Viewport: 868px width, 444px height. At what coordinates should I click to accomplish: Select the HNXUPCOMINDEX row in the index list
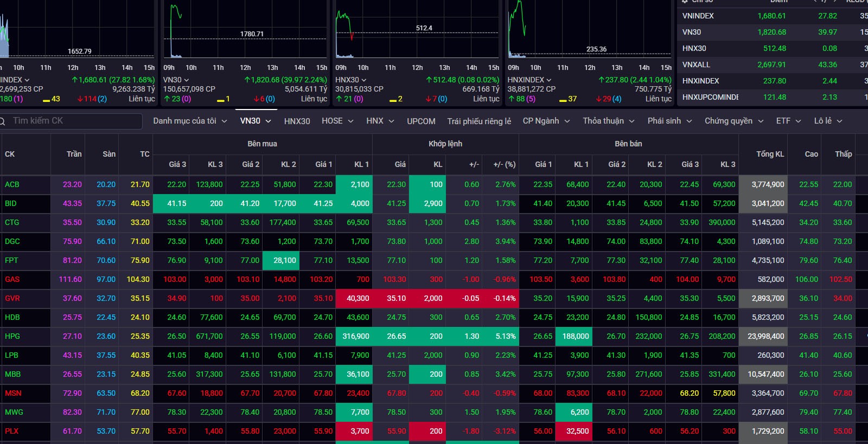(773, 97)
